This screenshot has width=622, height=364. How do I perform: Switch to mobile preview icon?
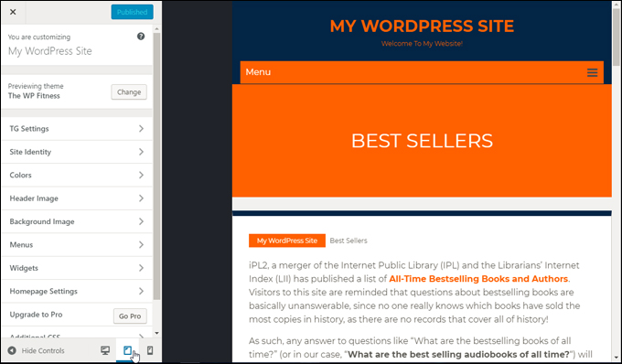pyautogui.click(x=150, y=350)
